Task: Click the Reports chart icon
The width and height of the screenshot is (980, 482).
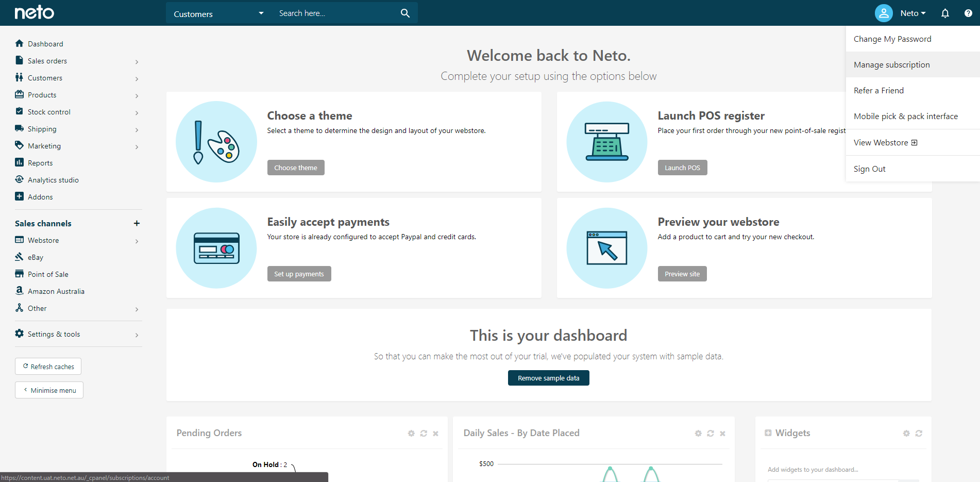Action: [x=20, y=162]
